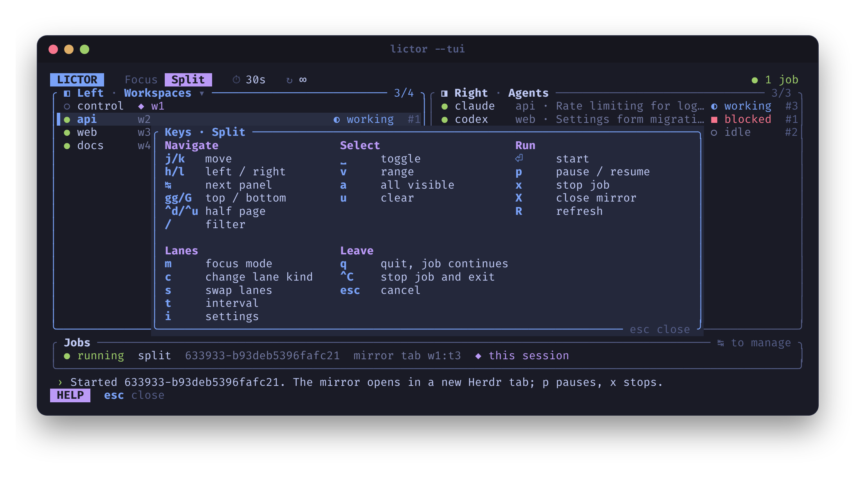The height and width of the screenshot is (479, 868).
Task: Click the LICTOR badge
Action: [77, 80]
